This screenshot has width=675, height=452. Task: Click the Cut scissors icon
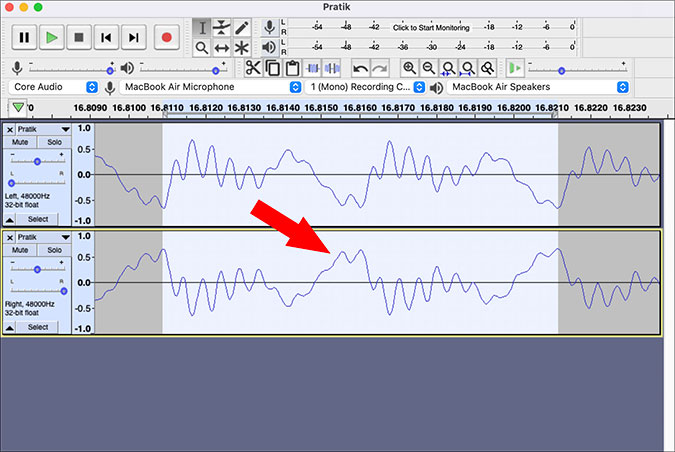pyautogui.click(x=253, y=68)
